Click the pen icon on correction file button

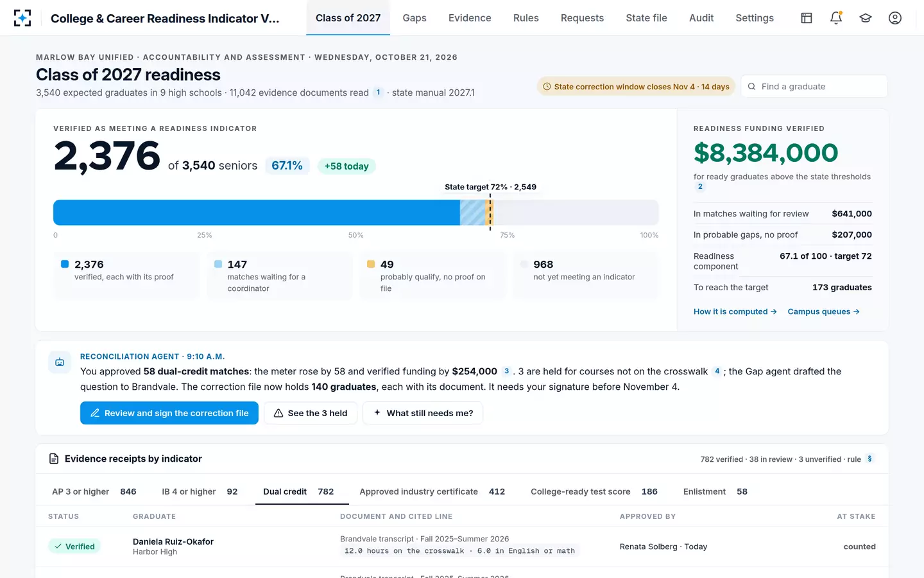tap(95, 413)
